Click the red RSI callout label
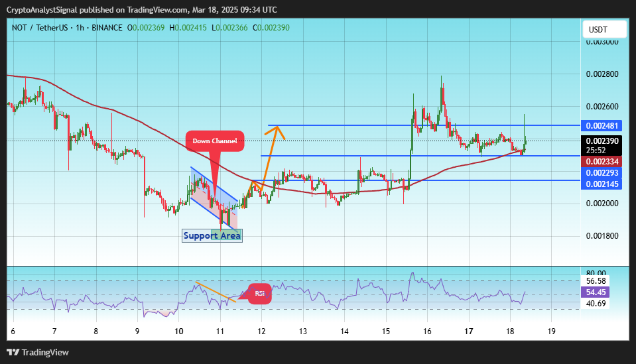 (x=259, y=294)
